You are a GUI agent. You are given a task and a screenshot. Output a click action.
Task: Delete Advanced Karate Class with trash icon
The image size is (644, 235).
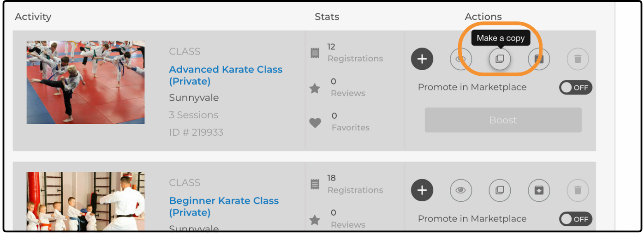tap(578, 59)
